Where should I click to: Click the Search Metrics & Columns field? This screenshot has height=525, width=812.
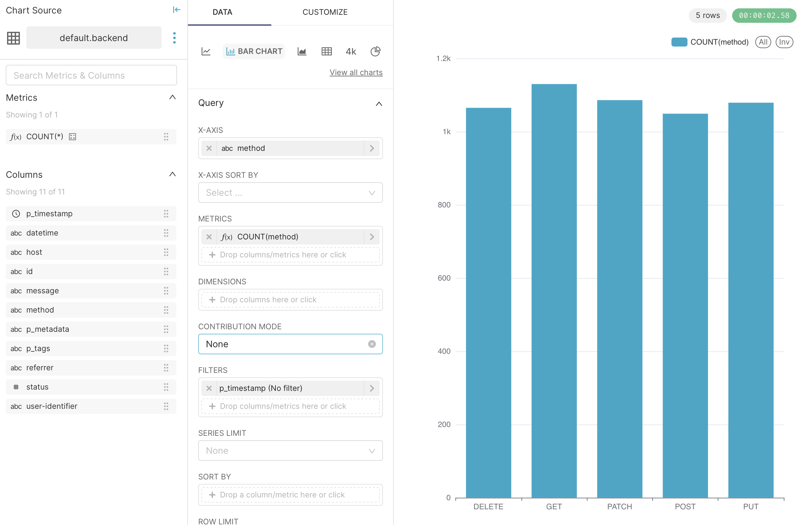point(91,75)
